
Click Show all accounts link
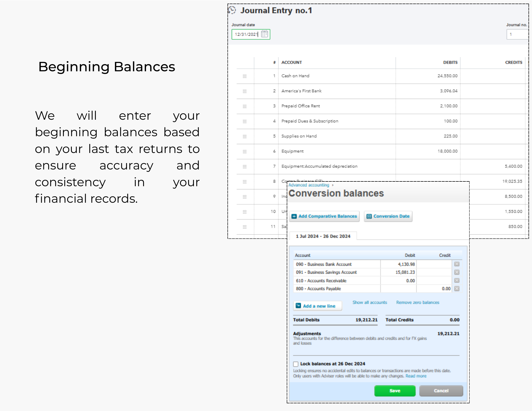click(x=369, y=302)
